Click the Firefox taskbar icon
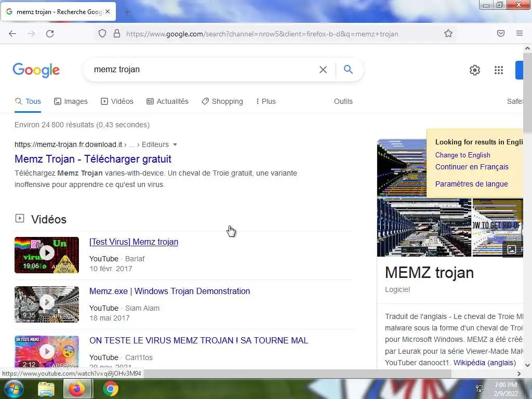 [77, 389]
